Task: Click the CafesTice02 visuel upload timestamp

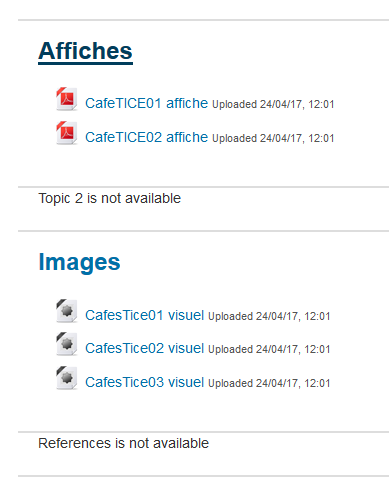Action: click(269, 349)
